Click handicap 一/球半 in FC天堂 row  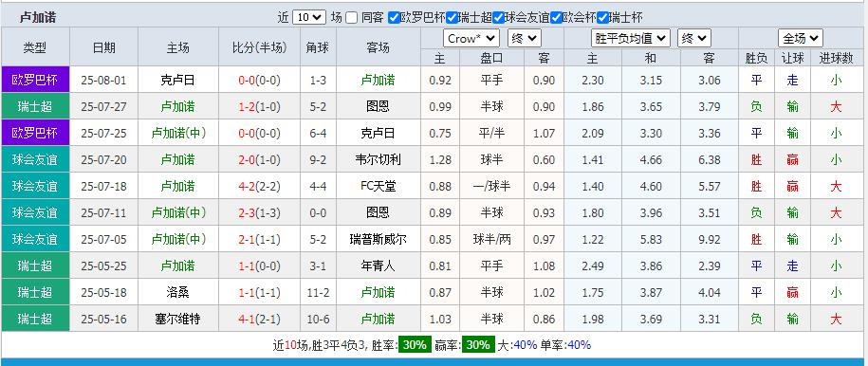491,186
